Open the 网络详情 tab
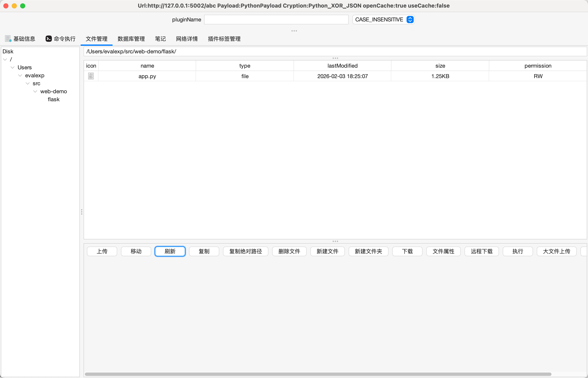 click(x=187, y=39)
